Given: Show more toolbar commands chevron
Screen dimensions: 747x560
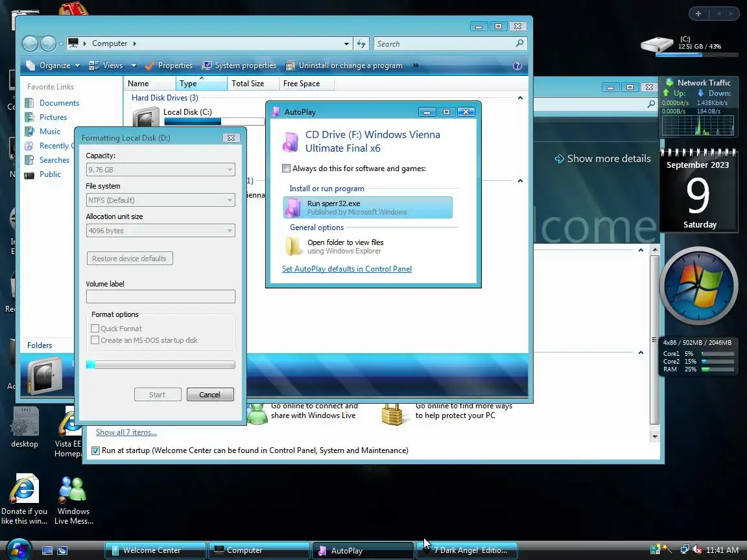Looking at the screenshot, I should pyautogui.click(x=416, y=65).
